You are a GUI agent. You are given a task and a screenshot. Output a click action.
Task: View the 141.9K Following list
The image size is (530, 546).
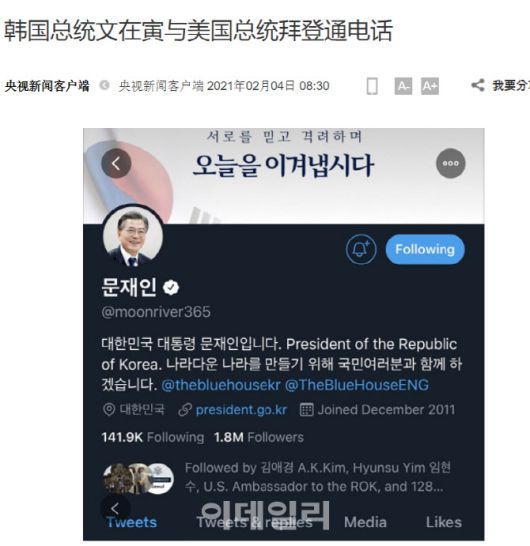(x=153, y=437)
